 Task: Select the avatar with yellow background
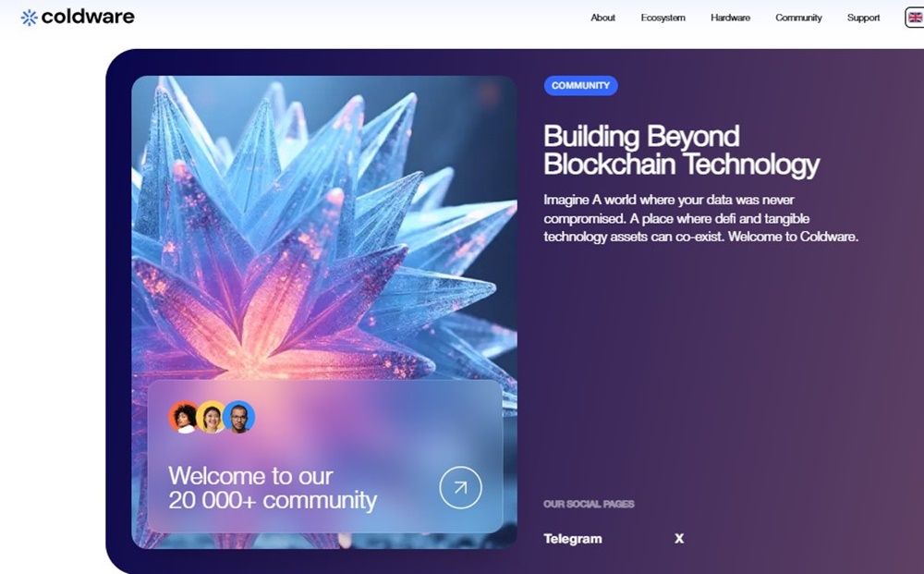(x=211, y=417)
